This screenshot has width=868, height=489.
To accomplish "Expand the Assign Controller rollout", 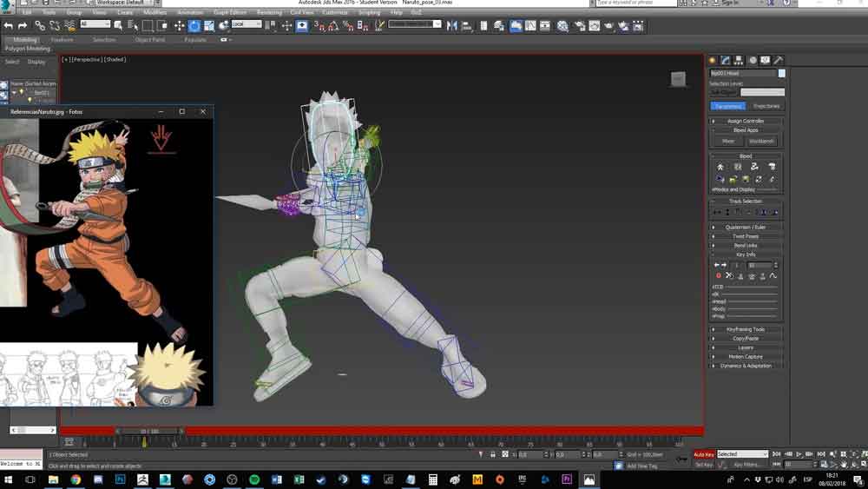I will pos(746,121).
